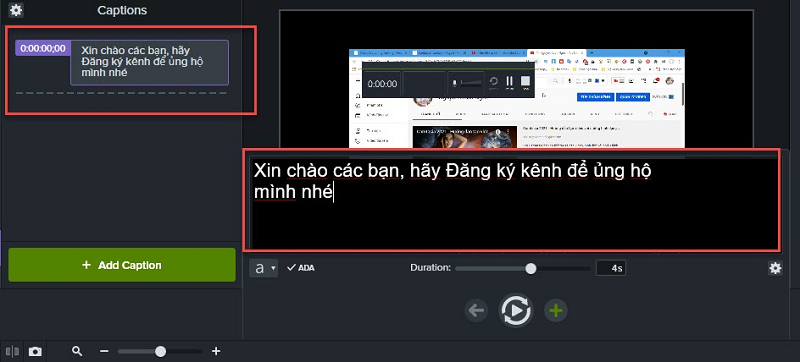Take a snapshot with the camera icon
This screenshot has width=800, height=362.
coord(35,351)
